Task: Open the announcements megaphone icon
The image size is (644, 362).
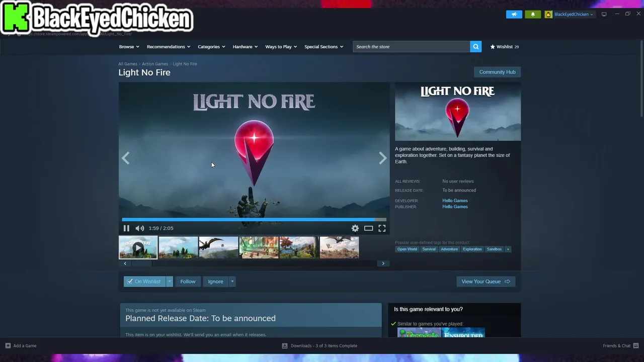Action: click(x=514, y=14)
